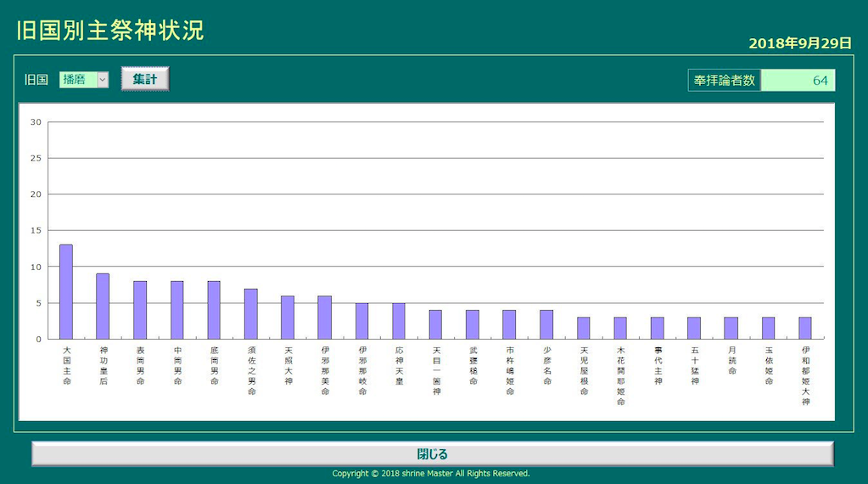Viewport: 868px width, 484px height.
Task: Click the 天照大神 axis label
Action: click(x=288, y=365)
